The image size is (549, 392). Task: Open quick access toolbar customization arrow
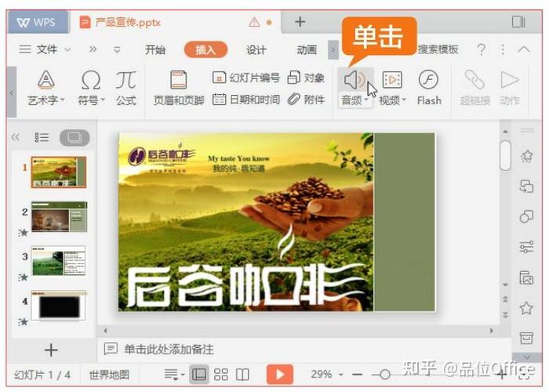click(118, 49)
